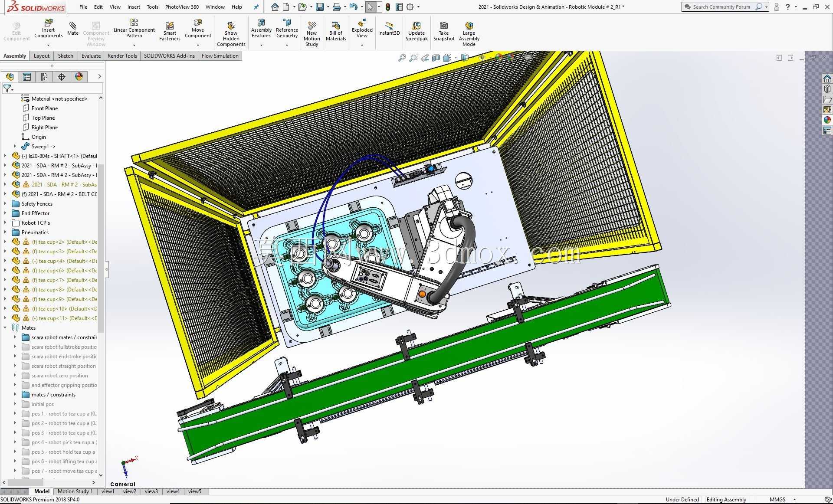Start the Mate command
This screenshot has width=833, height=504.
(73, 29)
